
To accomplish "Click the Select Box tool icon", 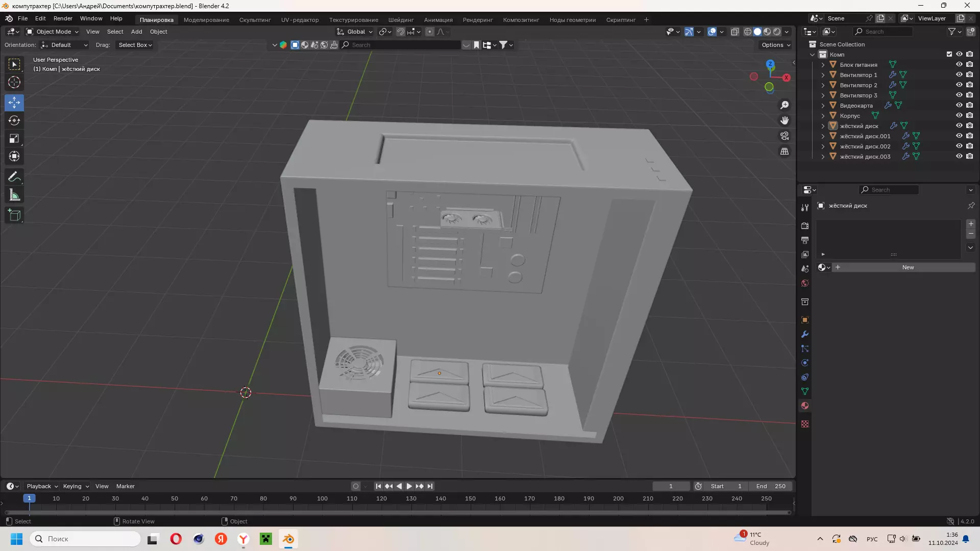I will (14, 64).
